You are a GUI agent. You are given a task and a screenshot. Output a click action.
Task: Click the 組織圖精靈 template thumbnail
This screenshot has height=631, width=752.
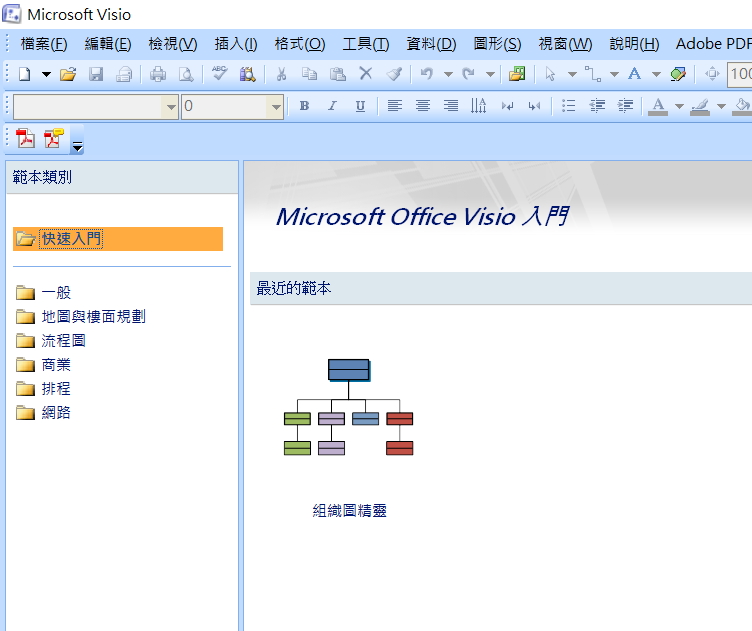pyautogui.click(x=349, y=407)
